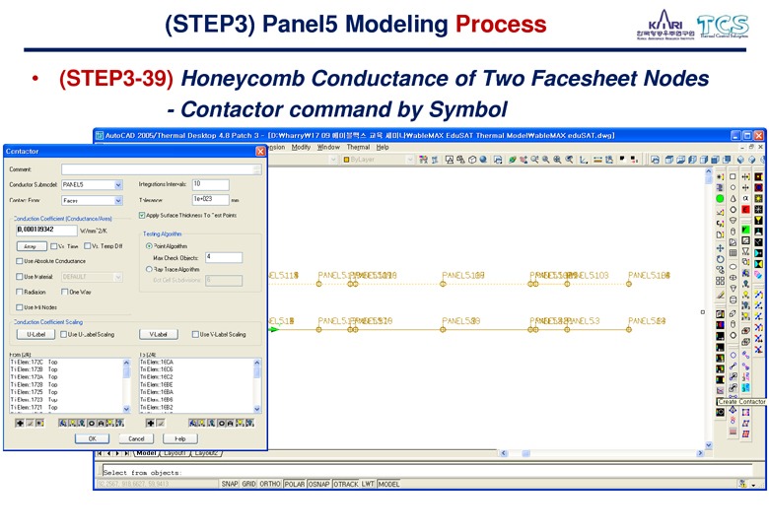Click the From list scroll down arrow
Screen dimensions: 769x532
pos(126,409)
